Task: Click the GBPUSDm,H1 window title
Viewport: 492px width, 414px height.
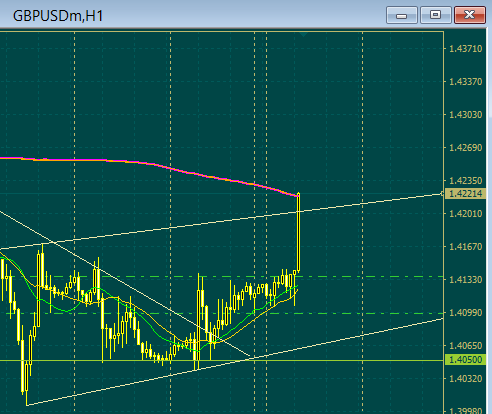Action: tap(58, 16)
